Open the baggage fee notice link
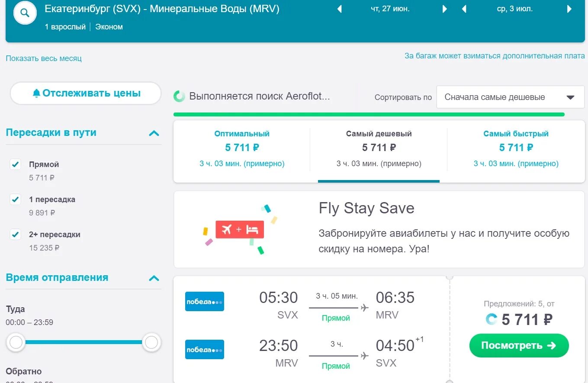 pyautogui.click(x=495, y=56)
